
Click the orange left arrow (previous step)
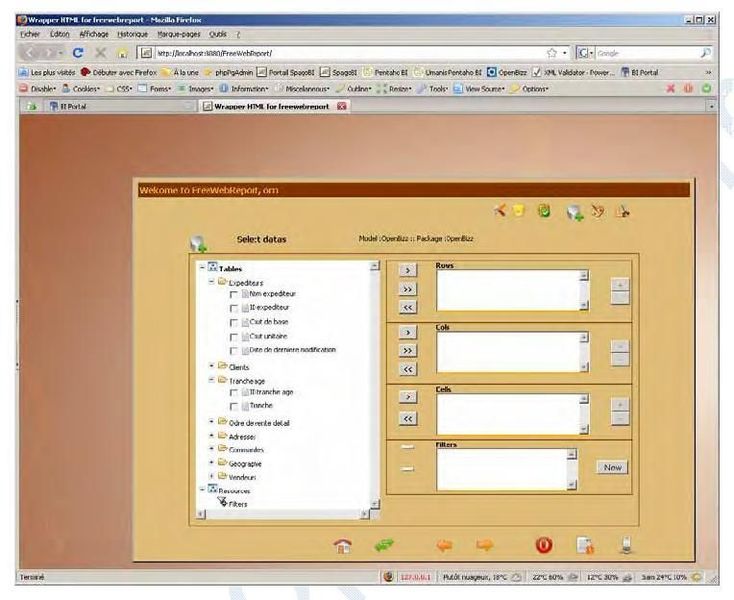click(445, 544)
